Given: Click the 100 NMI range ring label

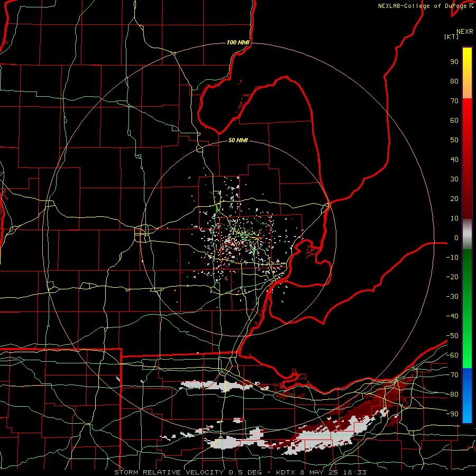Looking at the screenshot, I should (x=238, y=42).
